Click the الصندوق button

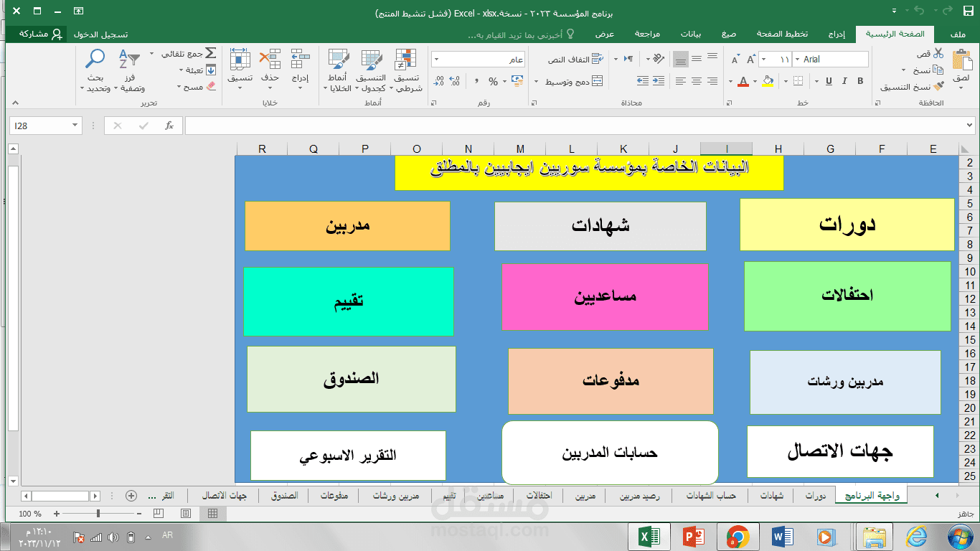(x=352, y=379)
